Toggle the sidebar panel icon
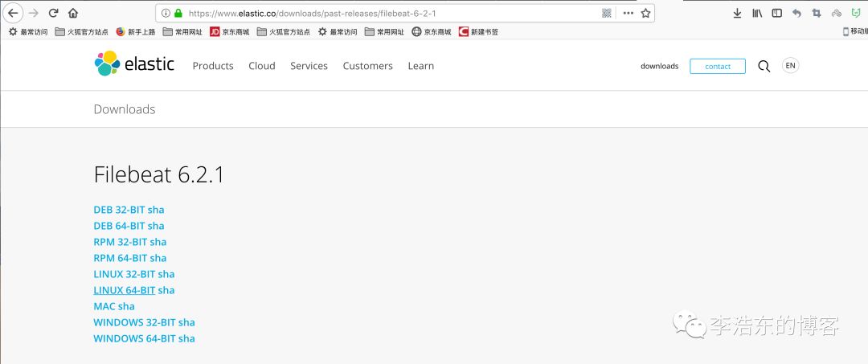 coord(776,14)
